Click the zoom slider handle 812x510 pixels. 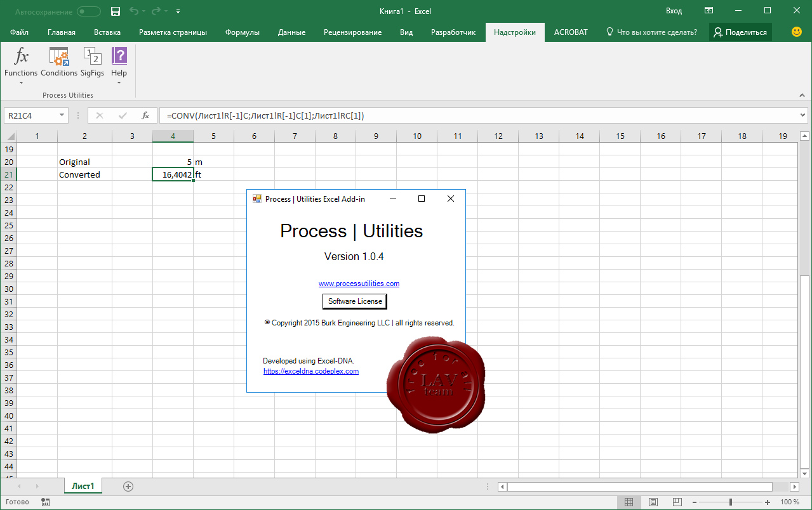pos(731,502)
